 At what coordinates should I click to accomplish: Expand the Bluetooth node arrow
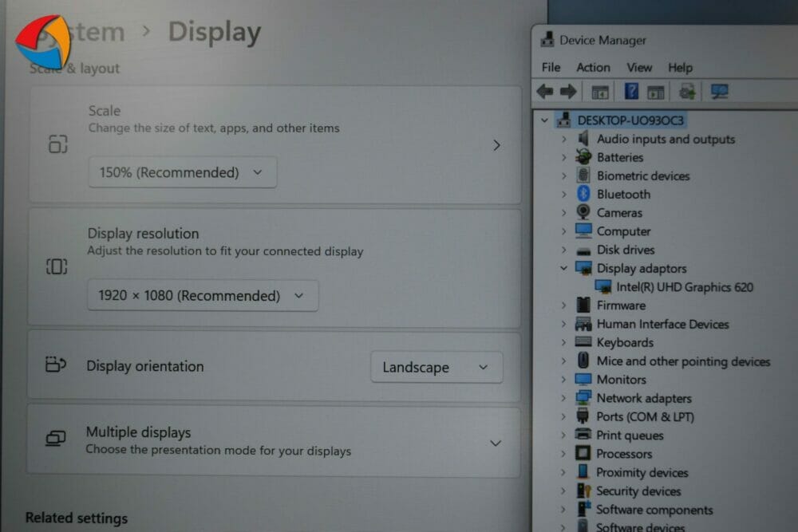(564, 195)
